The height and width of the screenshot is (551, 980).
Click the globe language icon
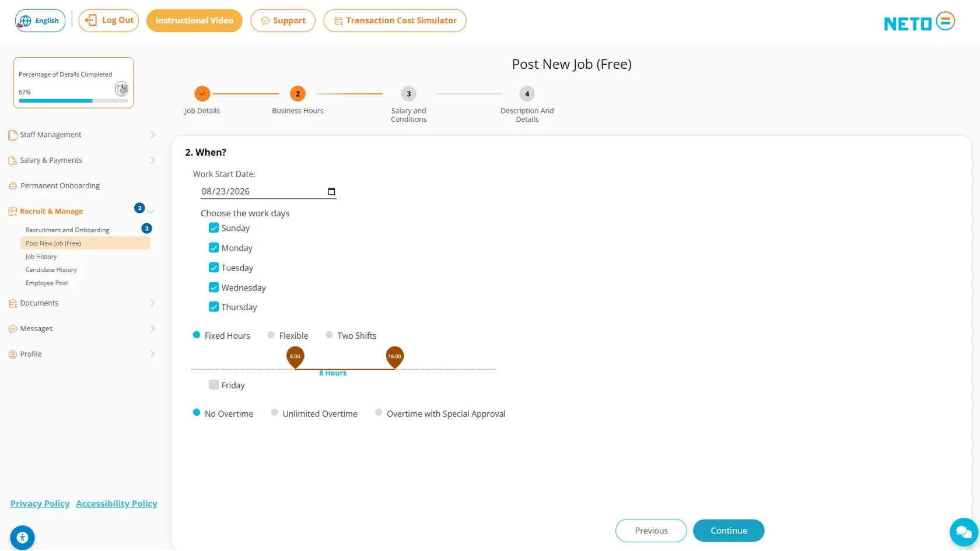(x=25, y=21)
